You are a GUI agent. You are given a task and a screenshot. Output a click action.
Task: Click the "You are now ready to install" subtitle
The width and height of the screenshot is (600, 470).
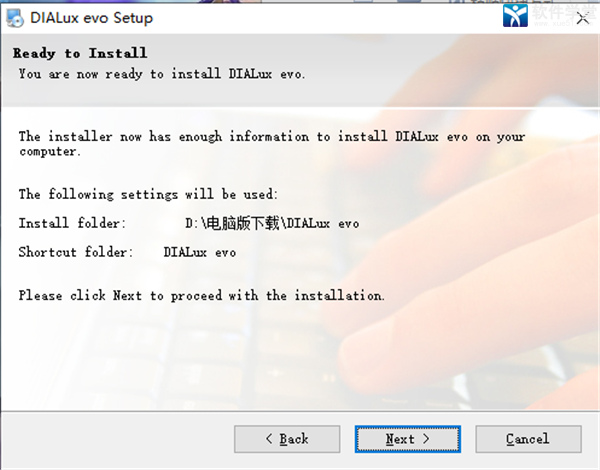162,73
